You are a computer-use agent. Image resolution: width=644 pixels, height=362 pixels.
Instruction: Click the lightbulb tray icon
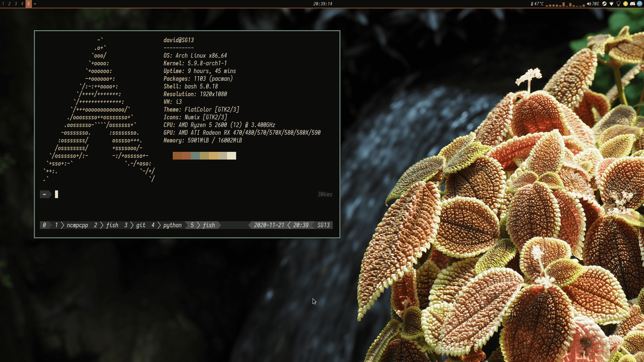(619, 4)
